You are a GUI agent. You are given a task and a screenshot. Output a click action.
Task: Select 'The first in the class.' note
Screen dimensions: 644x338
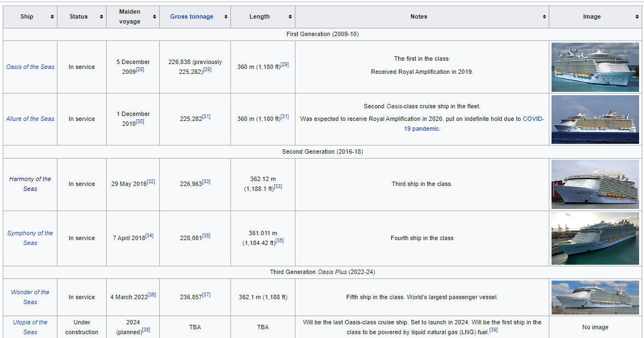[x=422, y=59]
